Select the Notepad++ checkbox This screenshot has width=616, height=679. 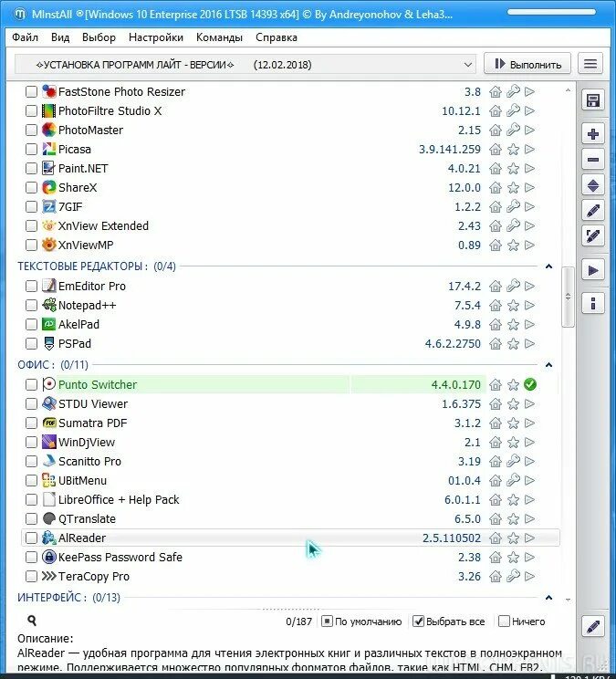31,306
